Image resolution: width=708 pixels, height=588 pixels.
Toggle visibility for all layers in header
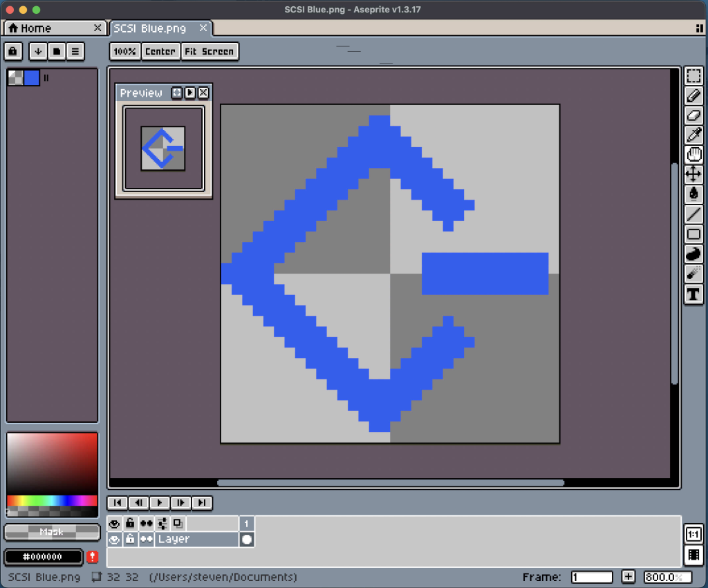(114, 524)
